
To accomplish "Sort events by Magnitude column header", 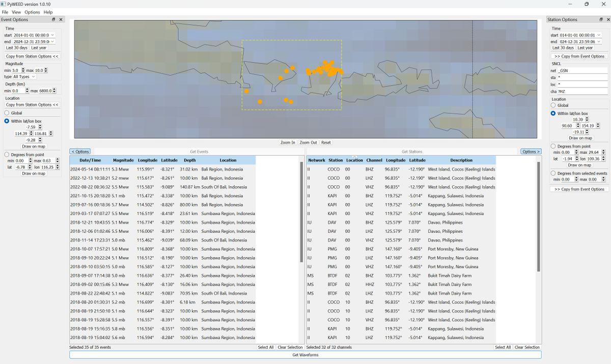I will pyautogui.click(x=123, y=160).
